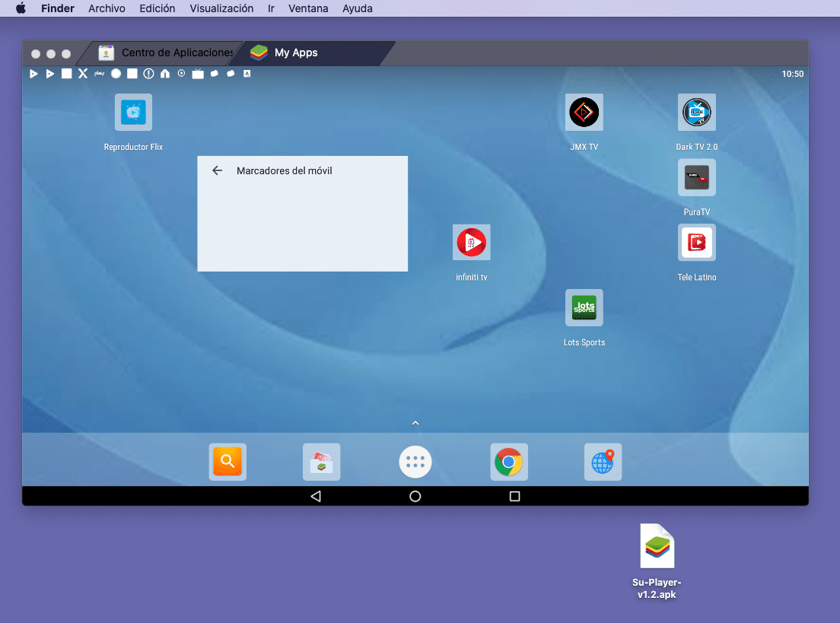Viewport: 840px width, 623px height.
Task: Select the stop square in the toolbar
Action: click(66, 73)
